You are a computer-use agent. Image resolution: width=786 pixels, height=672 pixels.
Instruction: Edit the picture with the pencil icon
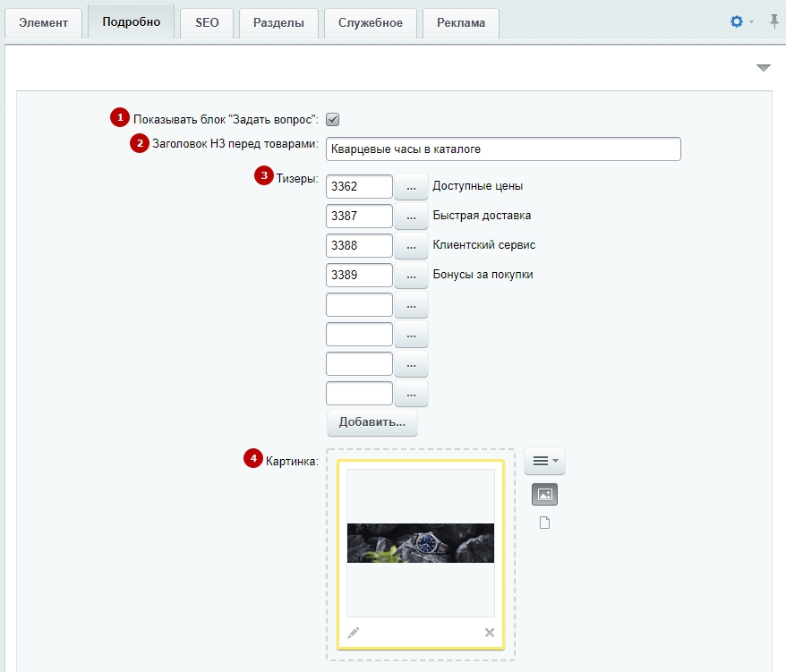coord(354,633)
